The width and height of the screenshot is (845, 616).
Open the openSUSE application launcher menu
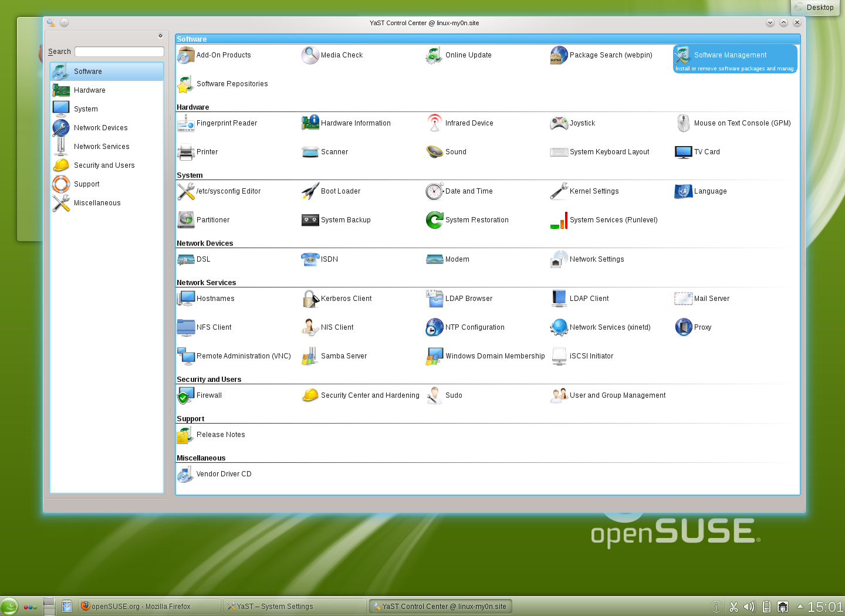[9, 606]
